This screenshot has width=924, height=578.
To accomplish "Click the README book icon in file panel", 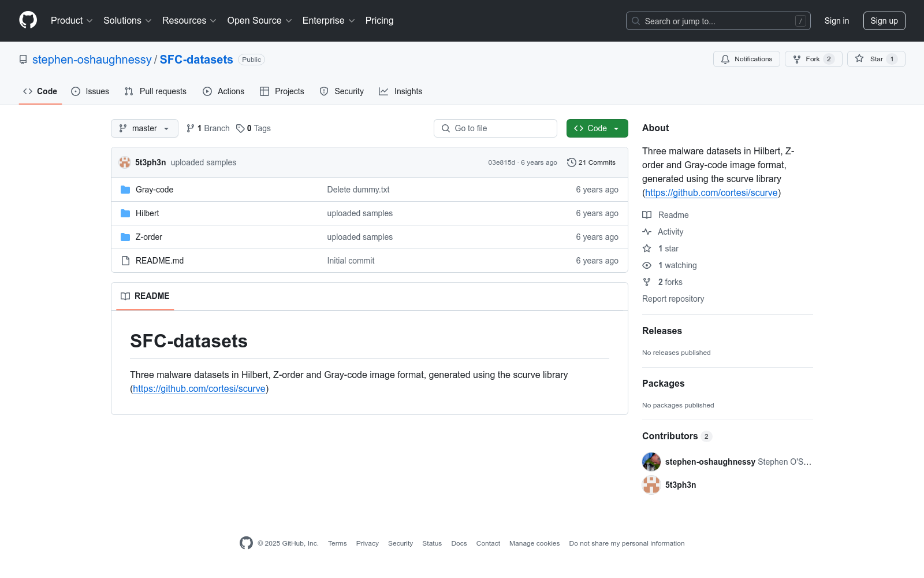I will tap(125, 296).
